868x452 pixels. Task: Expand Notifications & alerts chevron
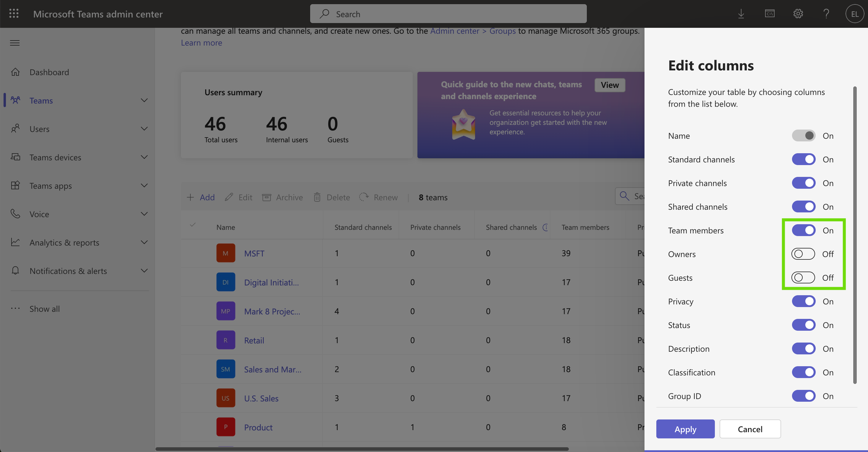[144, 270]
